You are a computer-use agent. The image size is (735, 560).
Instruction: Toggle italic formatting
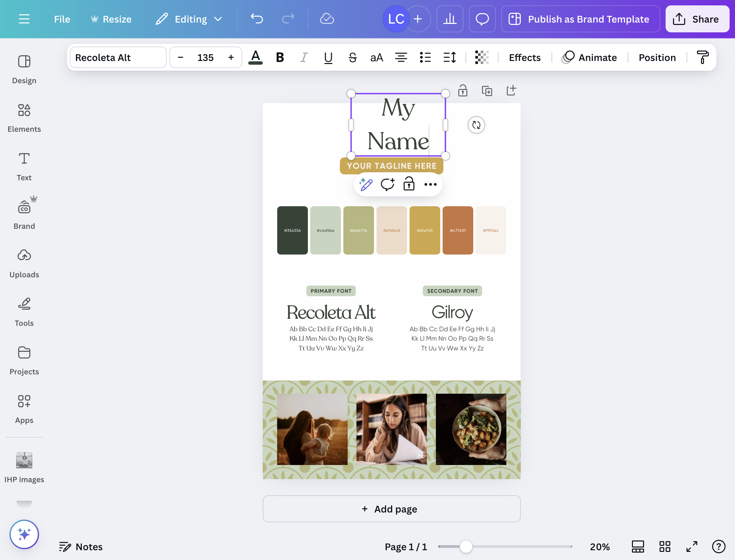point(304,58)
